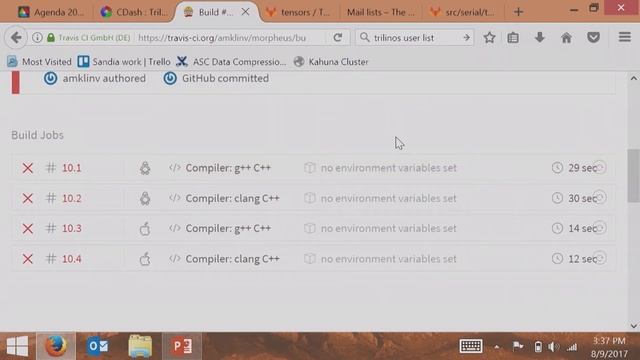Viewport: 640px width, 360px height.
Task: Open Most Visited bookmark folder
Action: coord(39,62)
